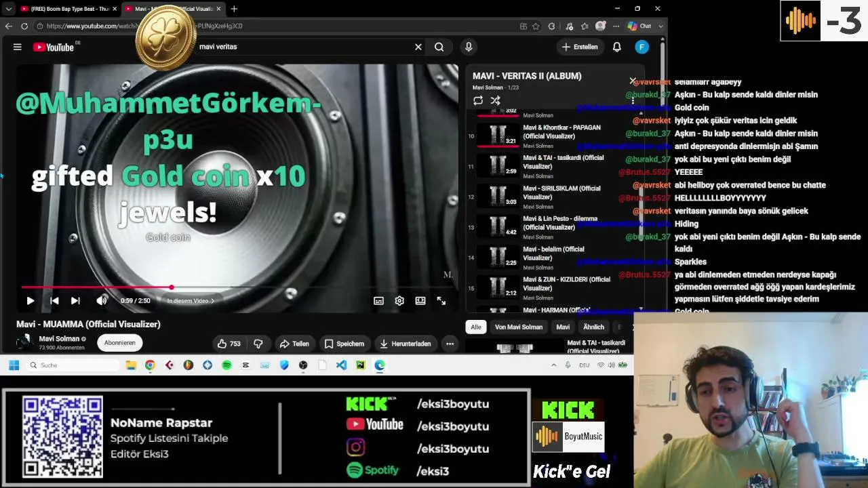Image resolution: width=868 pixels, height=488 pixels.
Task: Toggle playlist shuffle
Action: pos(496,100)
